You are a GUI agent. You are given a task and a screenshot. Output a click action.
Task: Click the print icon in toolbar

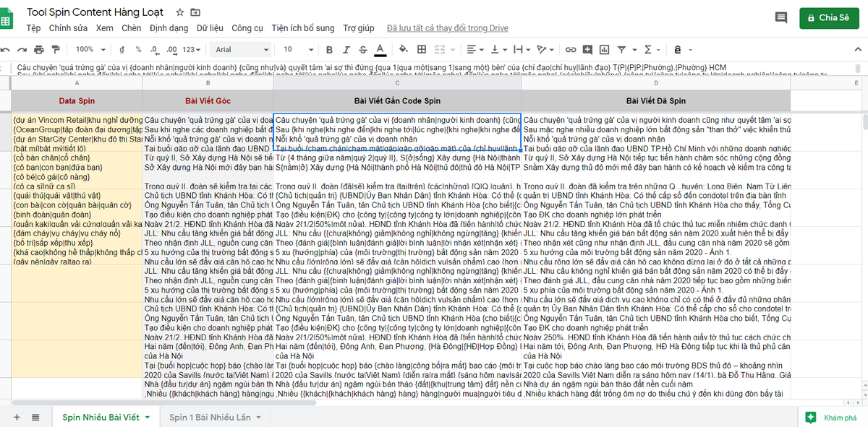(x=38, y=49)
